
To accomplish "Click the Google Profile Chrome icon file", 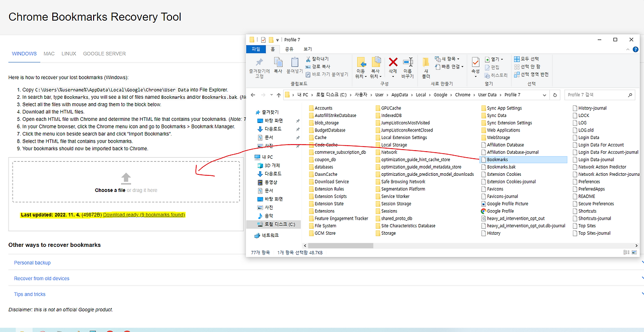I will pyautogui.click(x=484, y=211).
